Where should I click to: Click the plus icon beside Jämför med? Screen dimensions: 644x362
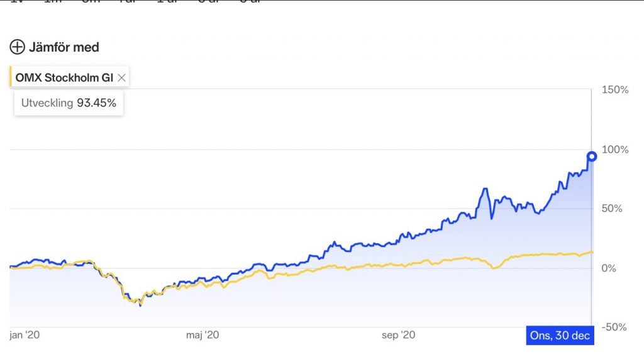pyautogui.click(x=17, y=47)
